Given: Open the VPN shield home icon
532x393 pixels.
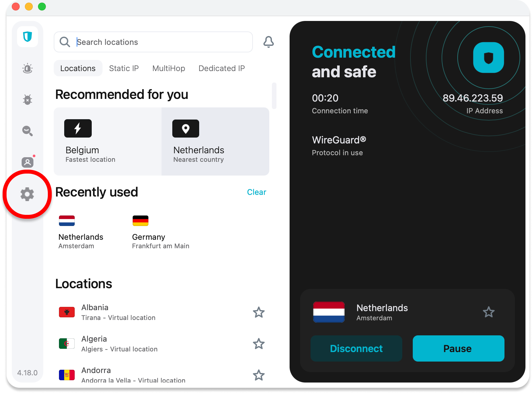Looking at the screenshot, I should (x=28, y=36).
